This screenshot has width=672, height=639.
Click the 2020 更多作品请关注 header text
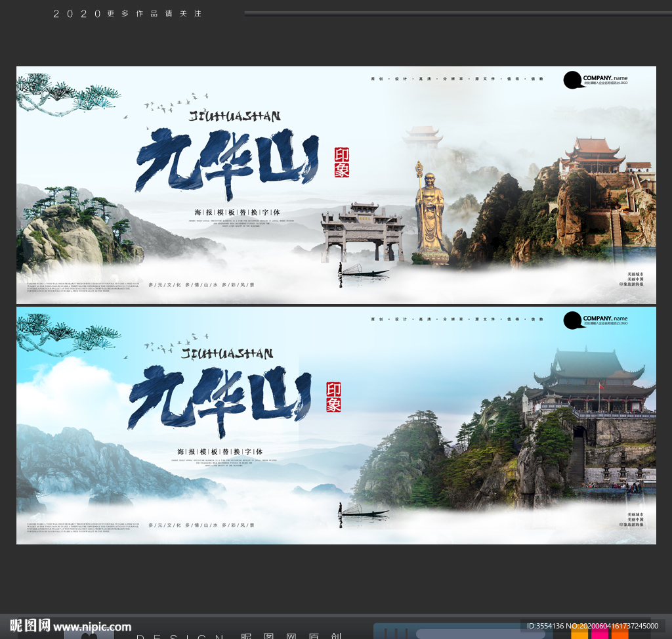(x=128, y=13)
